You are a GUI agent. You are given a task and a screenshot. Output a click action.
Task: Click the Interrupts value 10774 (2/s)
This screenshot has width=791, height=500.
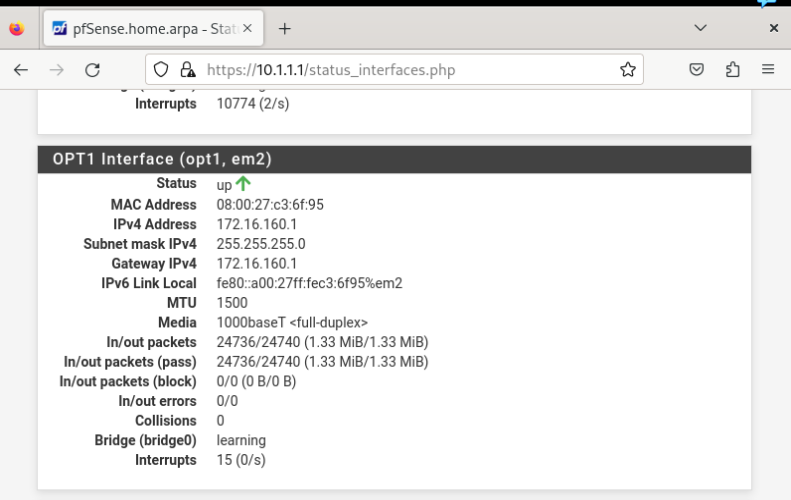253,104
